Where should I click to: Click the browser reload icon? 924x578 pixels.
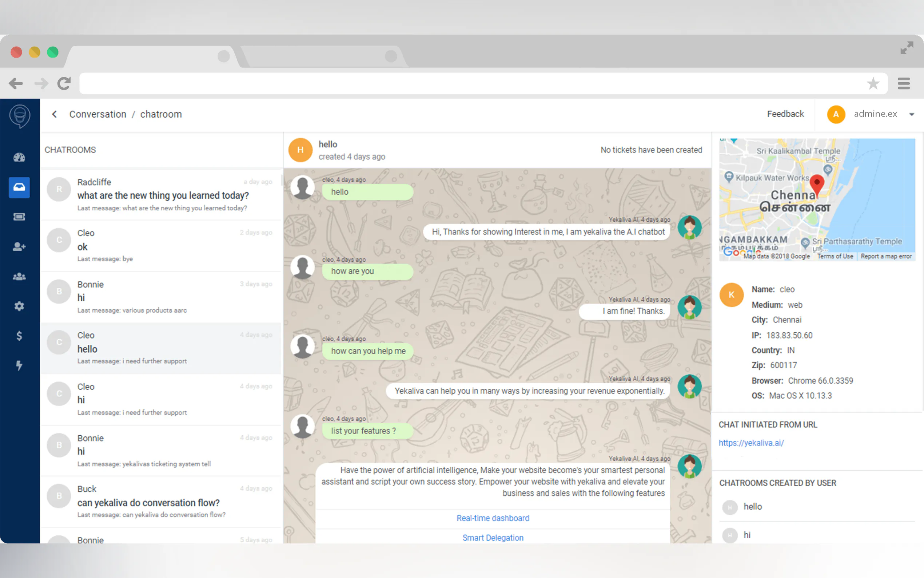(64, 83)
